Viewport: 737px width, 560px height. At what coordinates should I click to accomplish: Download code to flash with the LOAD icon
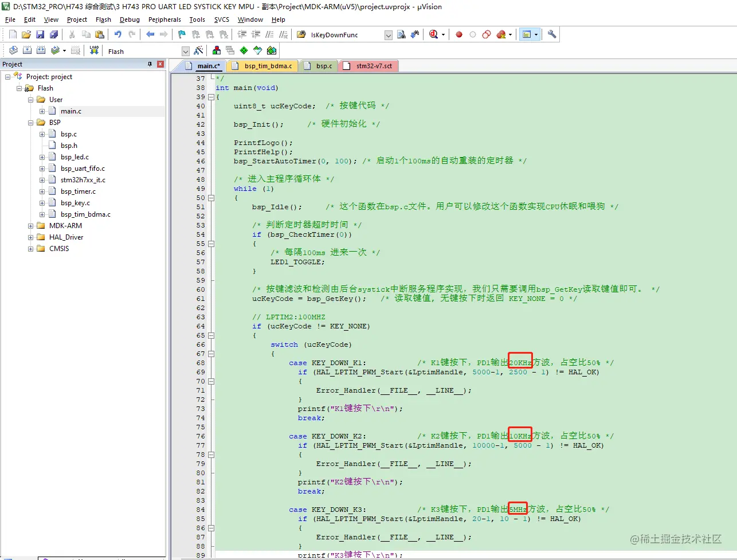coord(95,50)
